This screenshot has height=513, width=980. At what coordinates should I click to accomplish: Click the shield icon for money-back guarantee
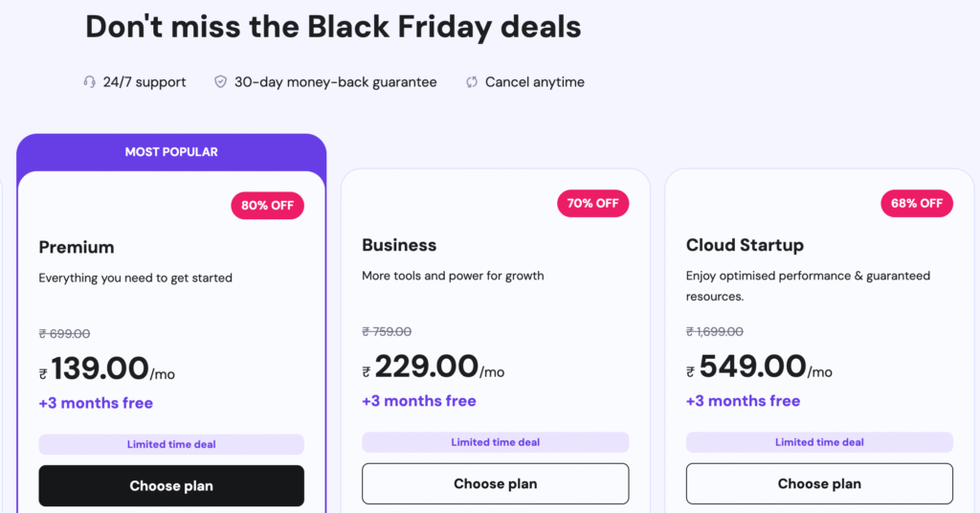(x=220, y=82)
